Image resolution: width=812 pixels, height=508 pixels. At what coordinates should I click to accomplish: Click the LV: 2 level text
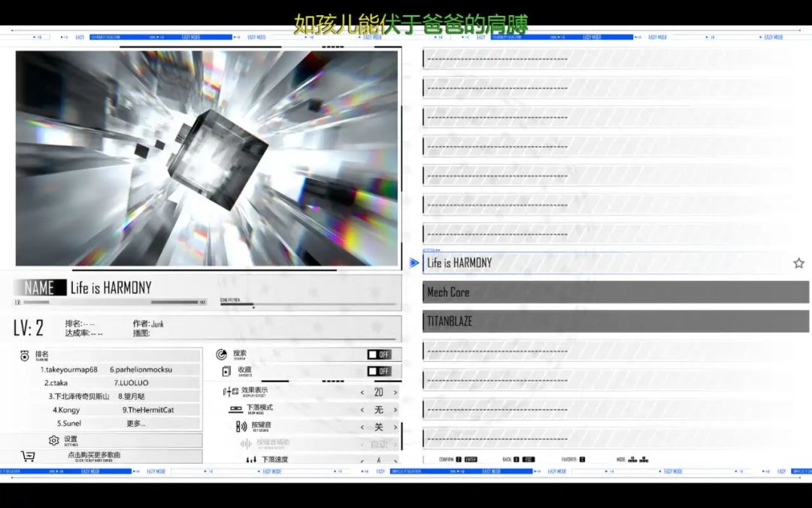click(29, 328)
